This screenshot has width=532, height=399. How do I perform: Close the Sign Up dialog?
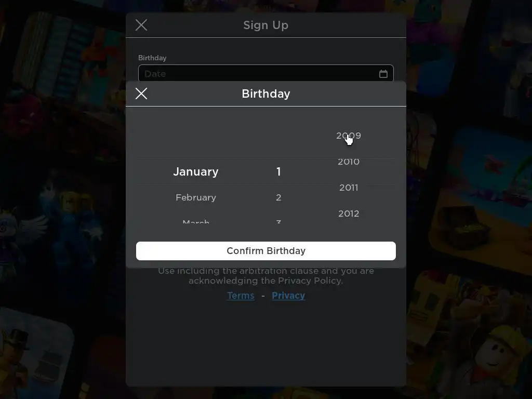[141, 25]
